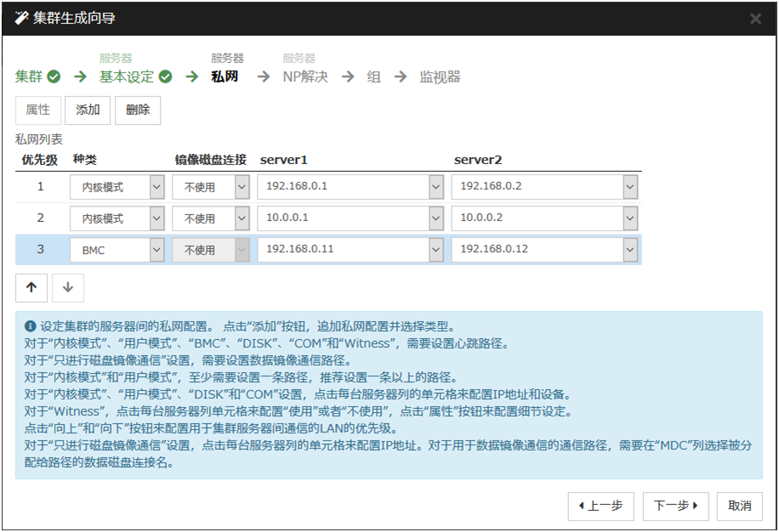Click the move down arrow button
The image size is (779, 532).
pyautogui.click(x=68, y=288)
